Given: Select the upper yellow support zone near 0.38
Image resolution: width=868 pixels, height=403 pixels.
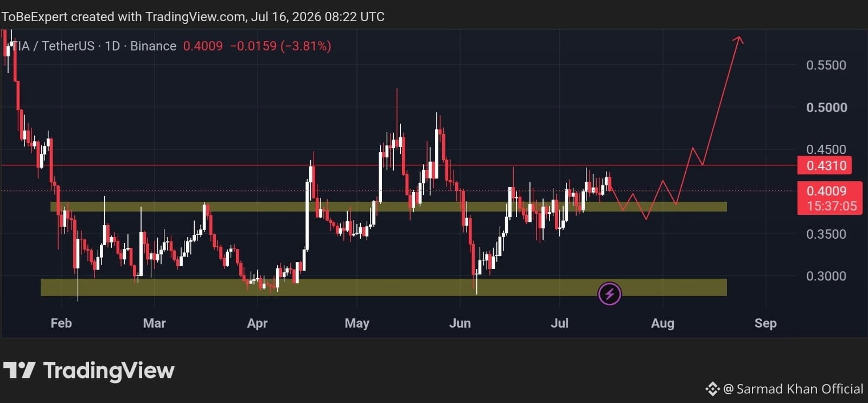Looking at the screenshot, I should pyautogui.click(x=388, y=207).
